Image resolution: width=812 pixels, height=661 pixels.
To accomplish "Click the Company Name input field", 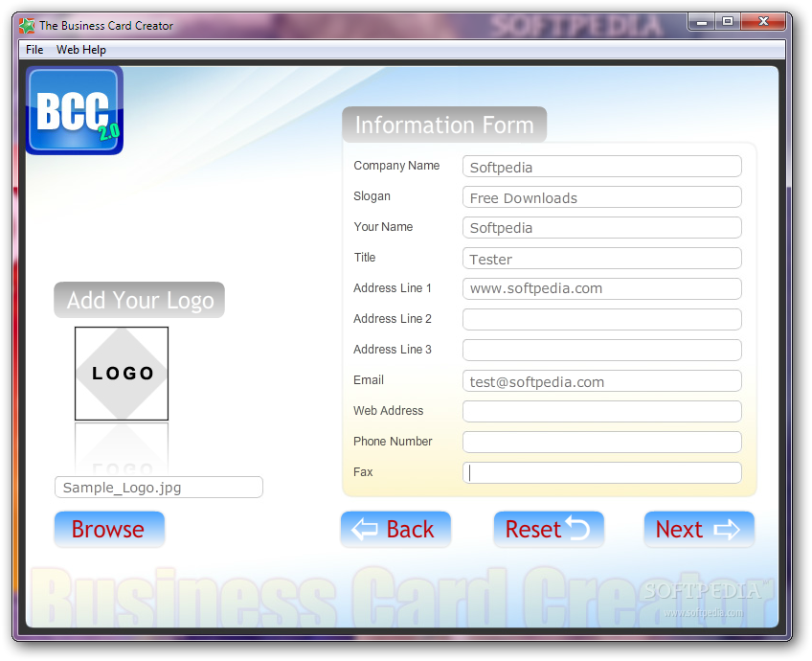I will click(601, 167).
